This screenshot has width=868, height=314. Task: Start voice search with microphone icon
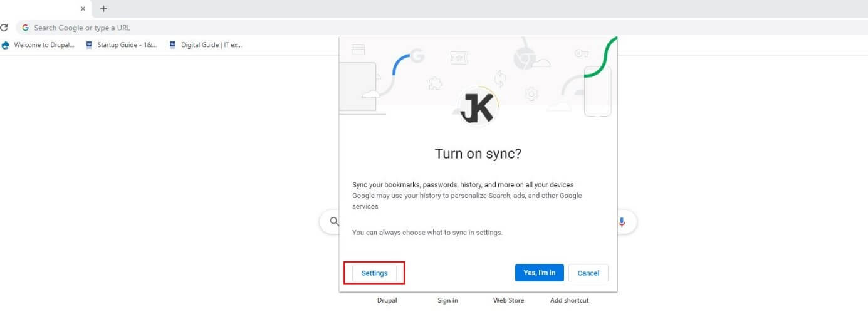pyautogui.click(x=622, y=222)
